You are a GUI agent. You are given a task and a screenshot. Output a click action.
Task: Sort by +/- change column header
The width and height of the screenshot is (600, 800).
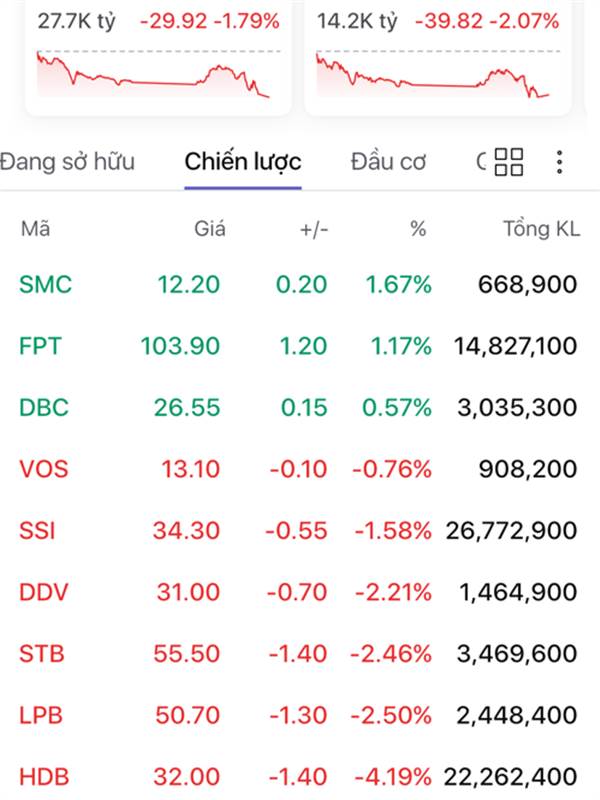(x=313, y=229)
